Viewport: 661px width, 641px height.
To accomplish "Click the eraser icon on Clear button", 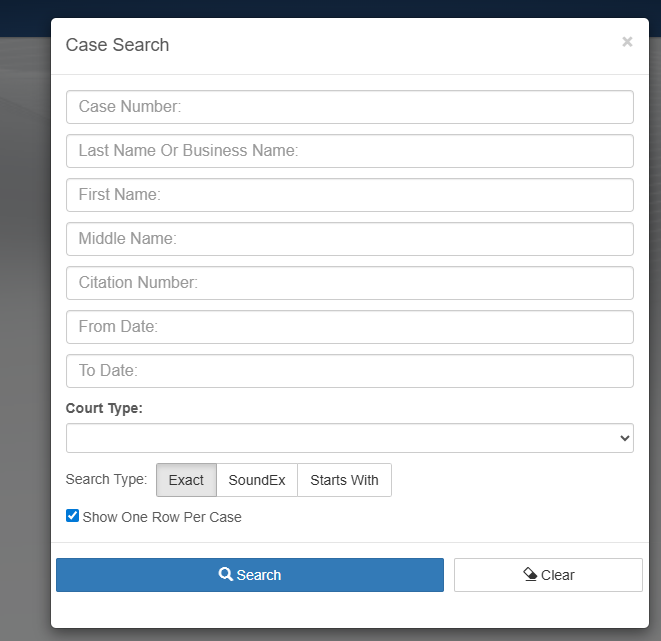I will [530, 575].
